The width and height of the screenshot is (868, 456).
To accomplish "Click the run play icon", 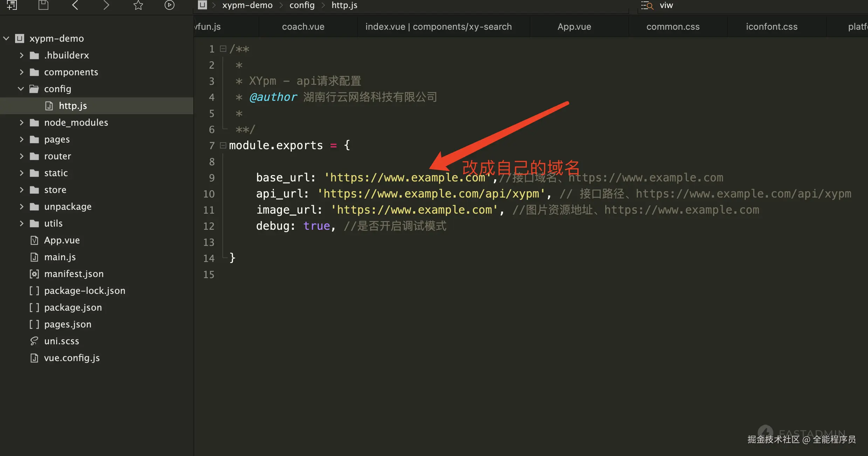I will coord(169,5).
